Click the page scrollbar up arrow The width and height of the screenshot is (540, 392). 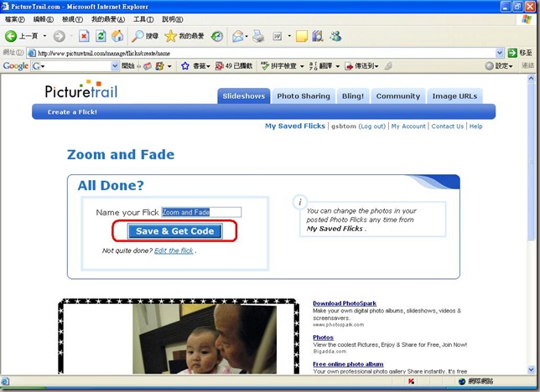point(531,79)
